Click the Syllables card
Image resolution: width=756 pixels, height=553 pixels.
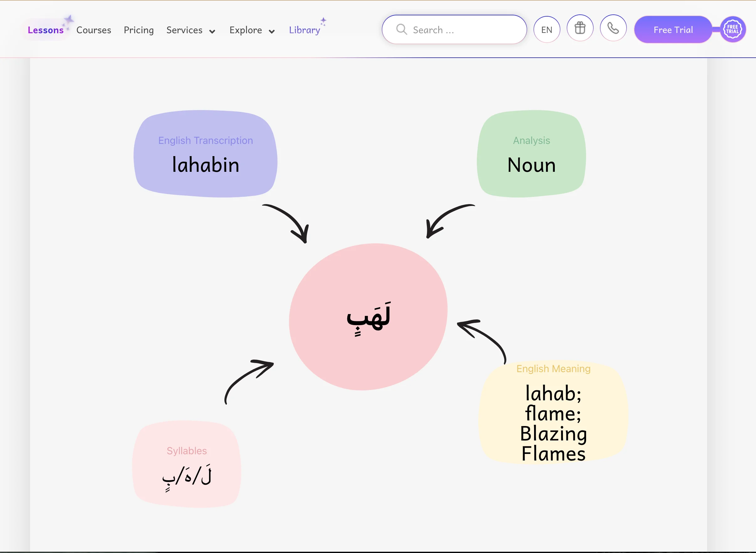(x=186, y=464)
